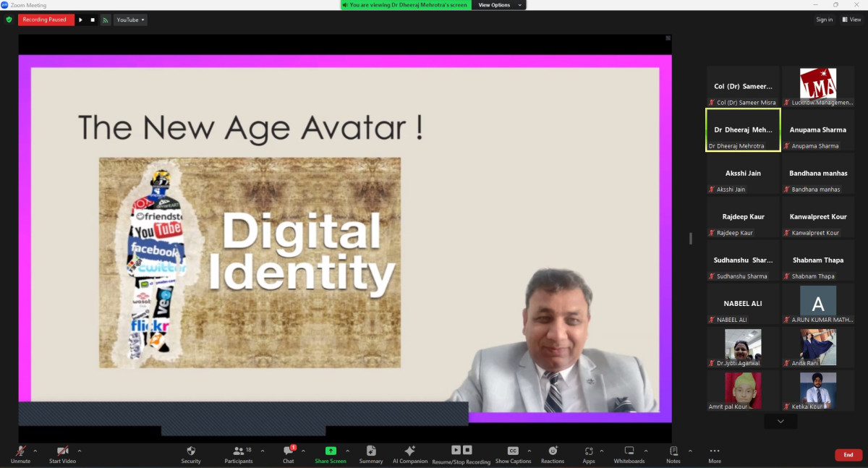Select Ketika Kour's video tile

click(818, 391)
